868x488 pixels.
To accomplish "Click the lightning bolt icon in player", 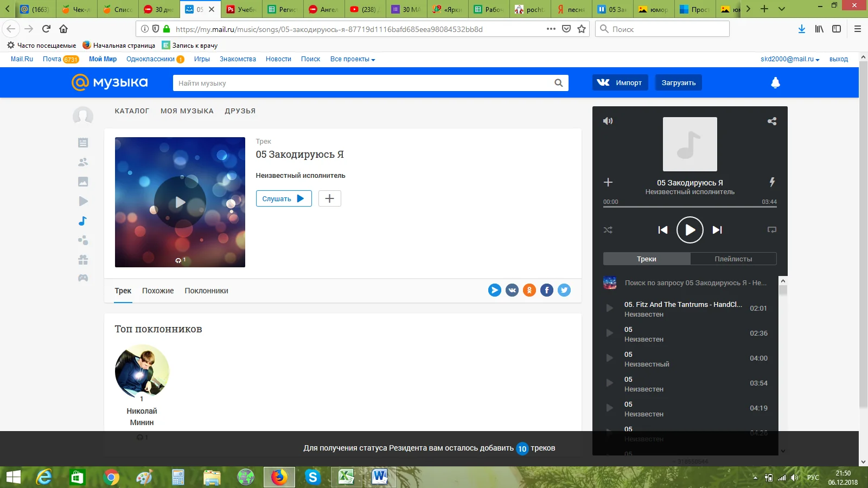I will click(x=771, y=182).
